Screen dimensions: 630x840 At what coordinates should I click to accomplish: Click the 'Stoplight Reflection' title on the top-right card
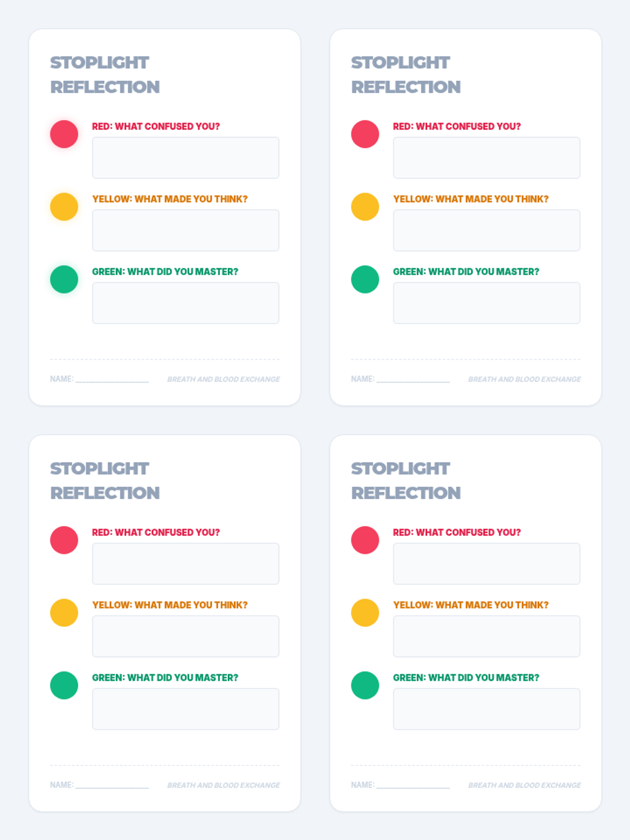405,75
